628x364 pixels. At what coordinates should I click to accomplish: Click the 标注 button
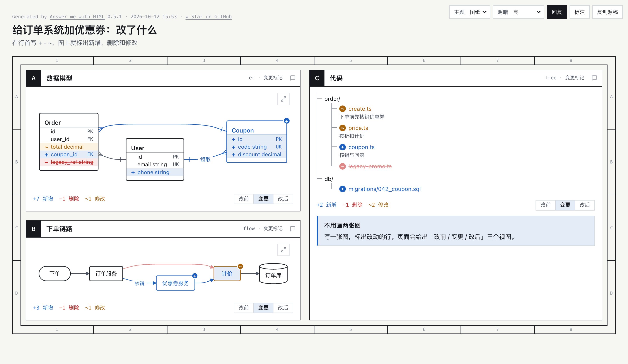click(579, 12)
